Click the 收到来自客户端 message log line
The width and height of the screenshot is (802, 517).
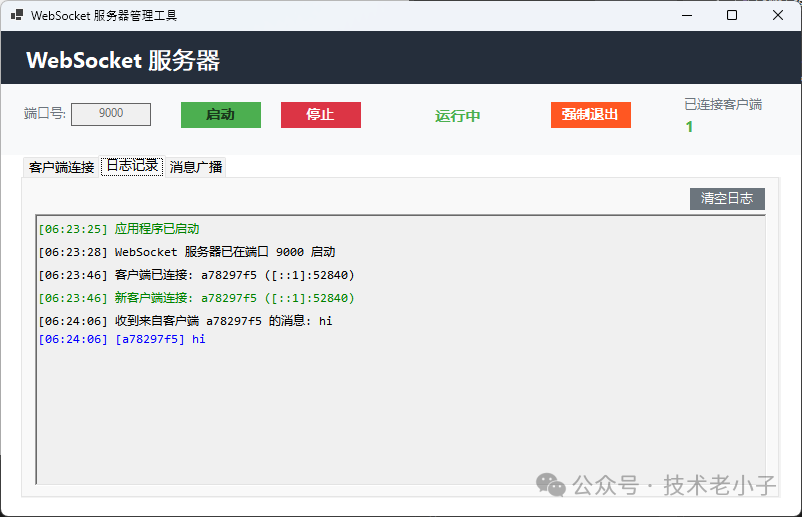coord(185,321)
